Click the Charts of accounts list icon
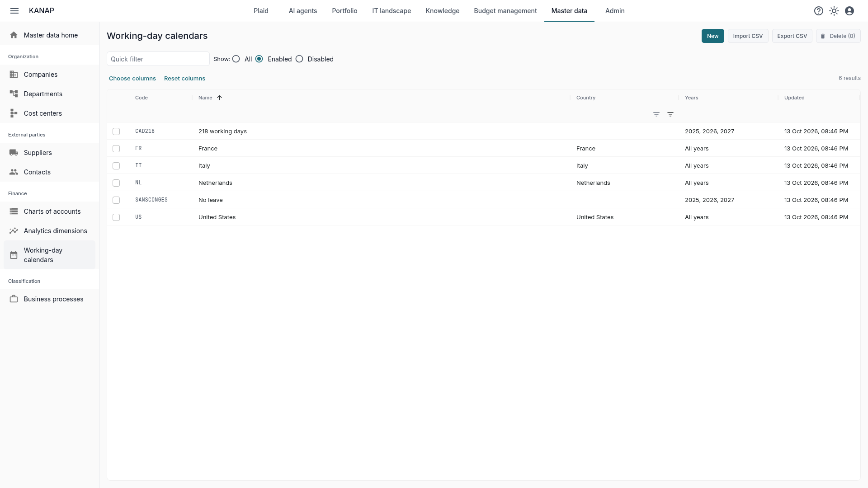The height and width of the screenshot is (488, 868). (14, 211)
